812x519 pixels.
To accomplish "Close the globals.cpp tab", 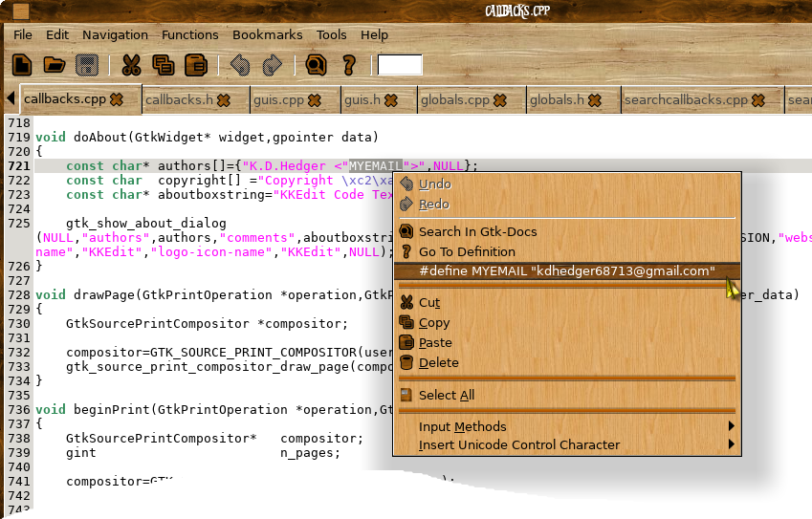I will [x=500, y=100].
